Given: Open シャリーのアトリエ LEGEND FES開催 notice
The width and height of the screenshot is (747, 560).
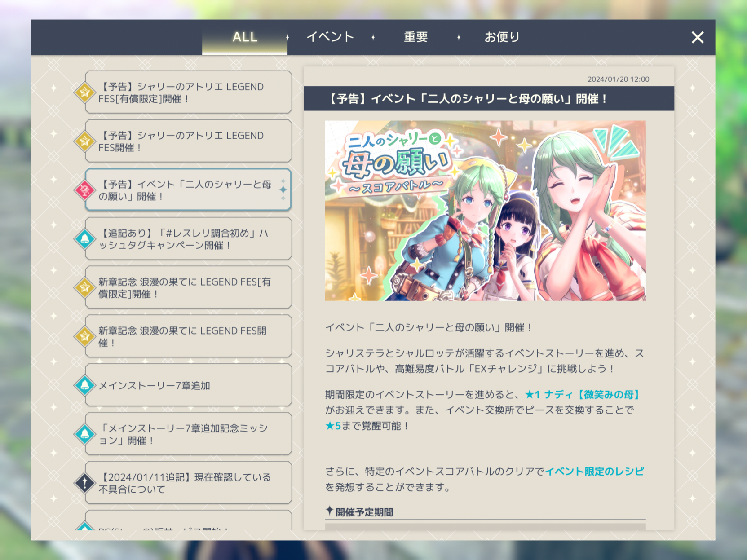Looking at the screenshot, I should (x=188, y=141).
